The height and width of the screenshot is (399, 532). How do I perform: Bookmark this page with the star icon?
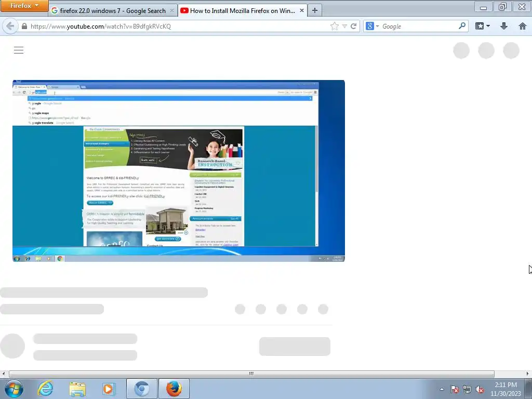[334, 26]
